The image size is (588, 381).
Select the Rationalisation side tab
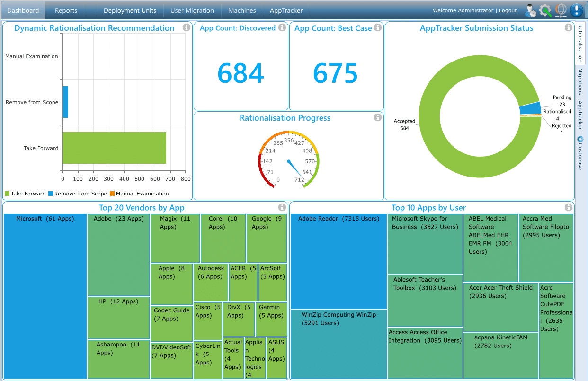click(x=580, y=43)
